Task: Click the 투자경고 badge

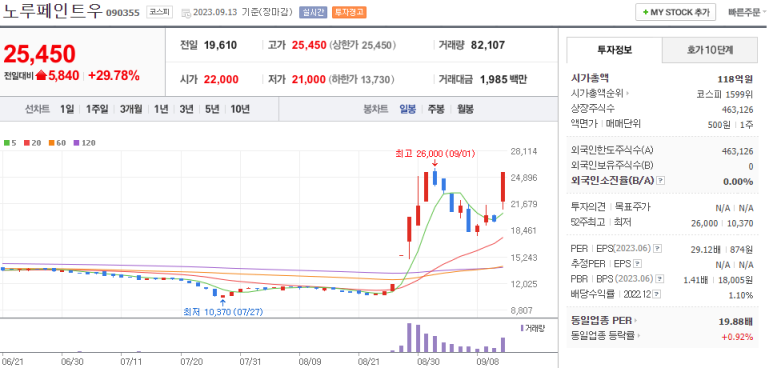Action: click(x=350, y=12)
